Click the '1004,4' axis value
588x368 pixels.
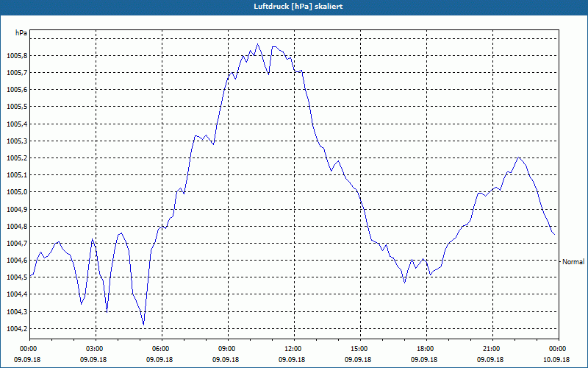tap(17, 294)
